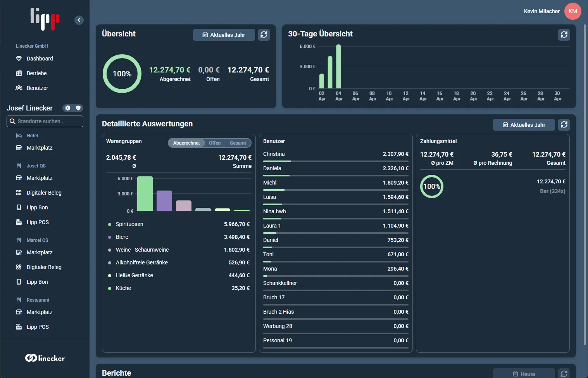Open Aktuelles Jahr selector in Detaillierte Auswertungen
Image resolution: width=588 pixels, height=378 pixels.
(x=524, y=124)
